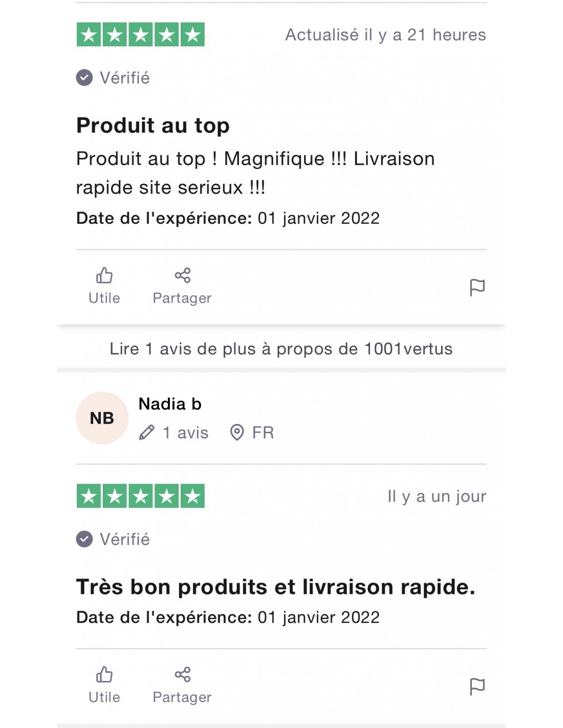Viewport: 563px width, 728px height.
Task: Open Nadia b's NB avatar
Action: tap(102, 418)
